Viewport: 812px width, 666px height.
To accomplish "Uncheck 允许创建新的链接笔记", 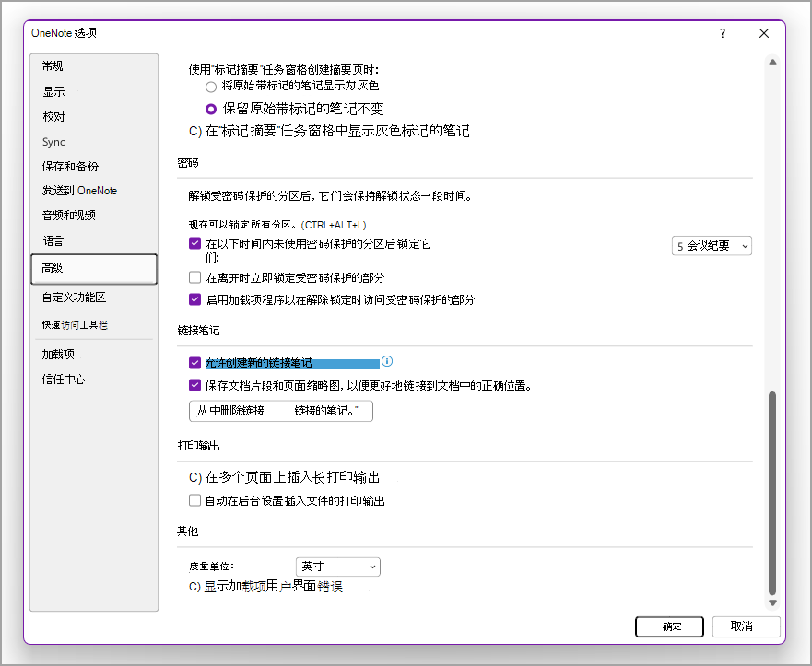I will click(194, 363).
